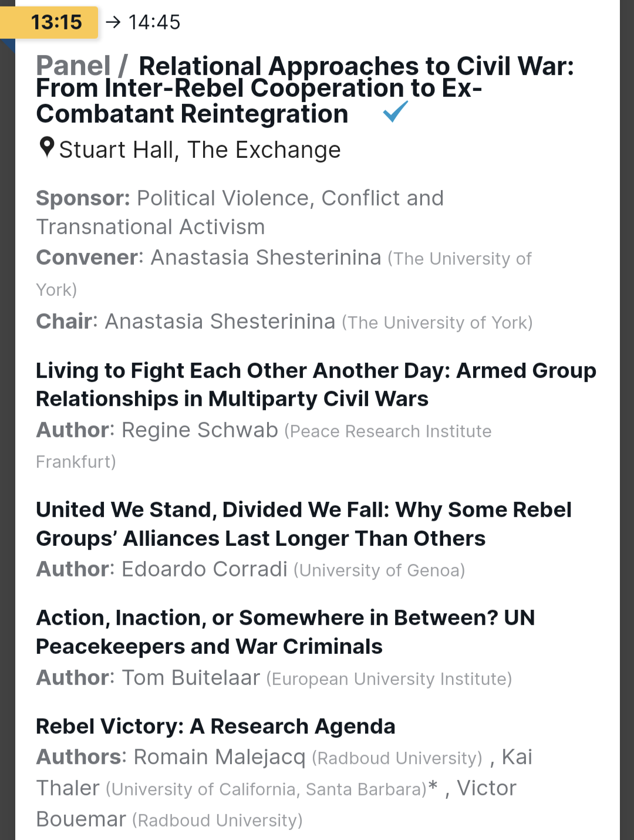Viewport: 634px width, 840px height.
Task: View author Regine Schwab
Action: (x=200, y=430)
